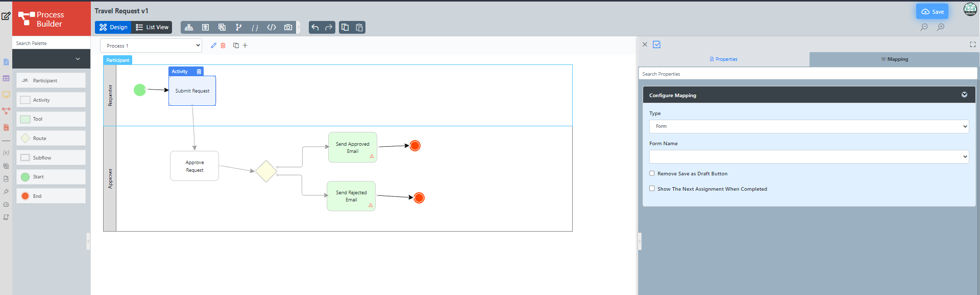Switch to the Properties tab

pos(724,59)
